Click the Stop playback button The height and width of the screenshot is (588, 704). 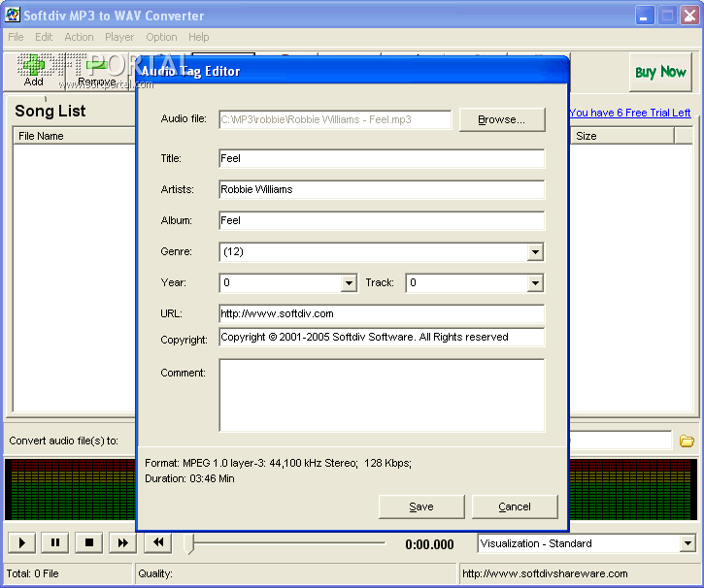[89, 542]
